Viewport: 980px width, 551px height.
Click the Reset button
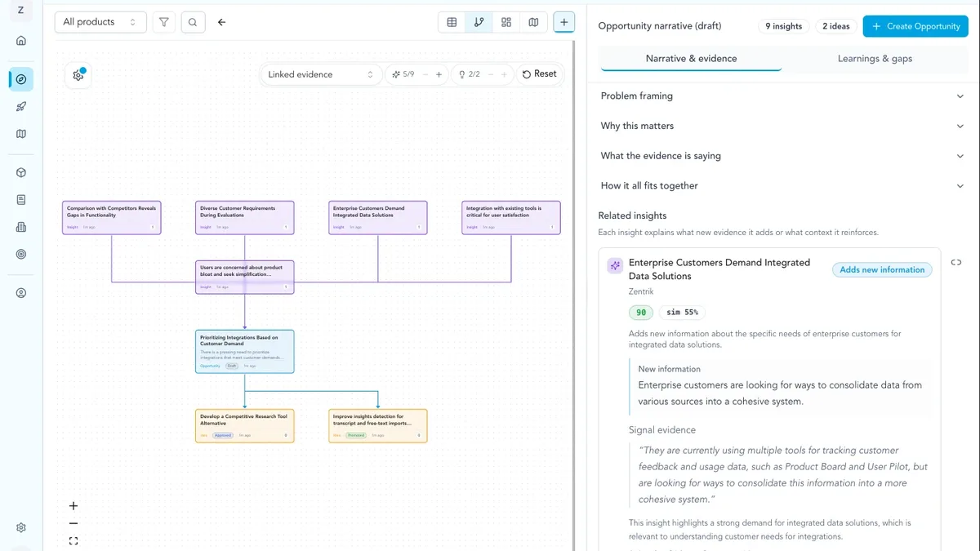pos(540,74)
